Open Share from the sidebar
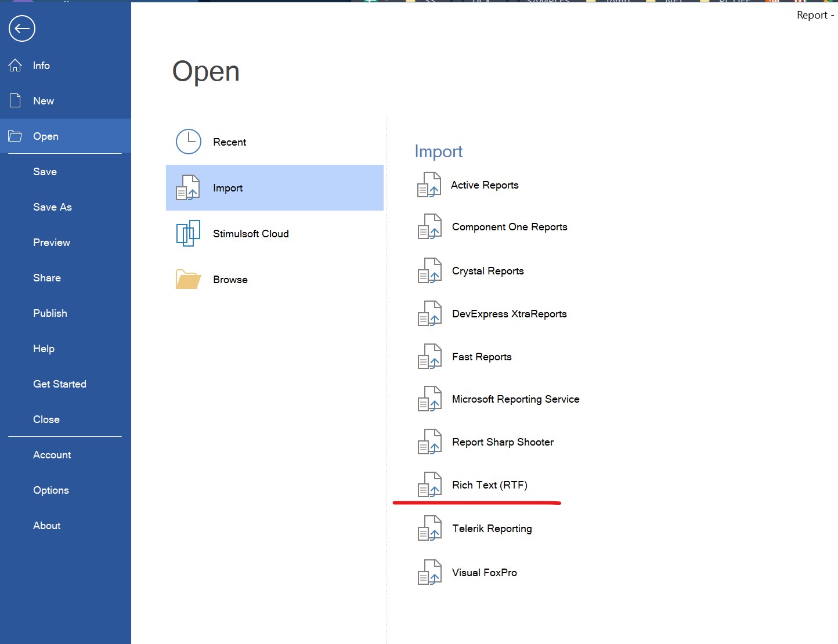 (47, 278)
